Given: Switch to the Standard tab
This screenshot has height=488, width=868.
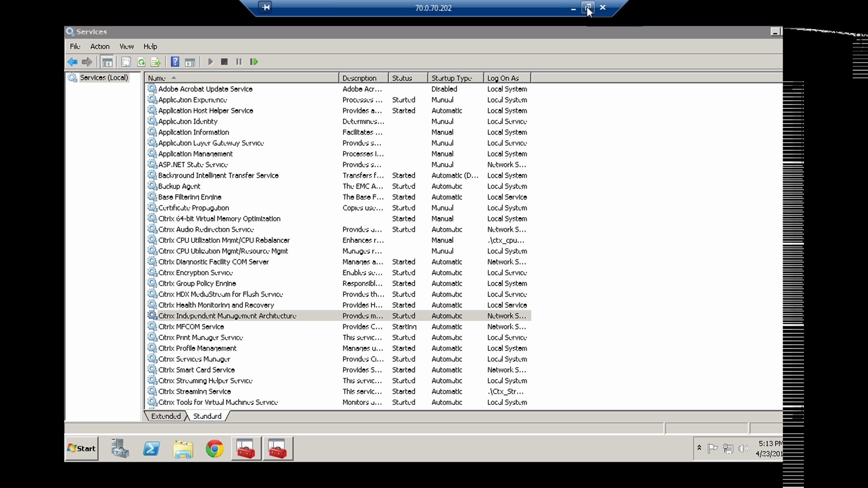Looking at the screenshot, I should pyautogui.click(x=207, y=416).
